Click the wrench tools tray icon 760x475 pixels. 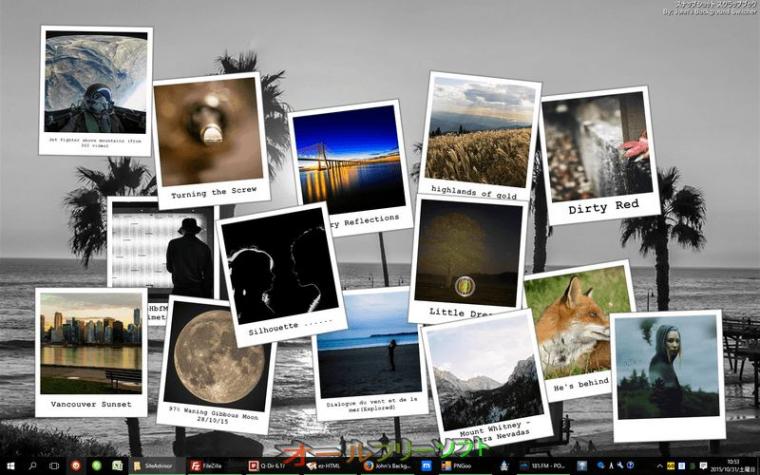click(x=620, y=465)
